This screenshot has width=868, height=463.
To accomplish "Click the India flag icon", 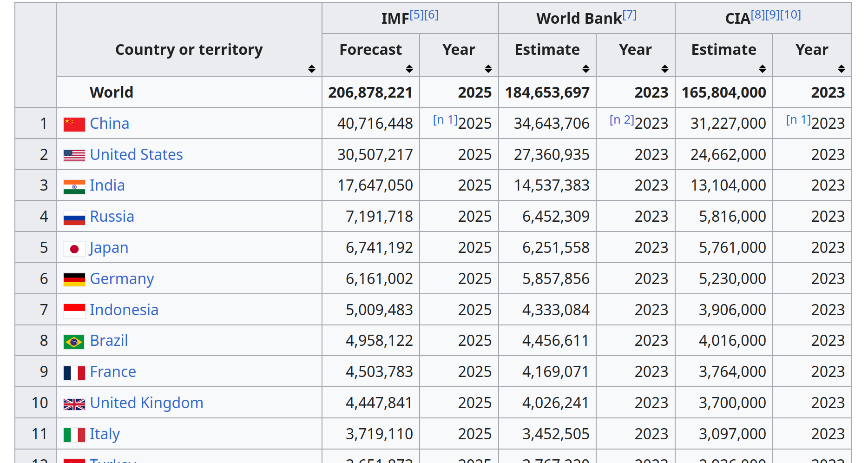I will click(x=74, y=186).
